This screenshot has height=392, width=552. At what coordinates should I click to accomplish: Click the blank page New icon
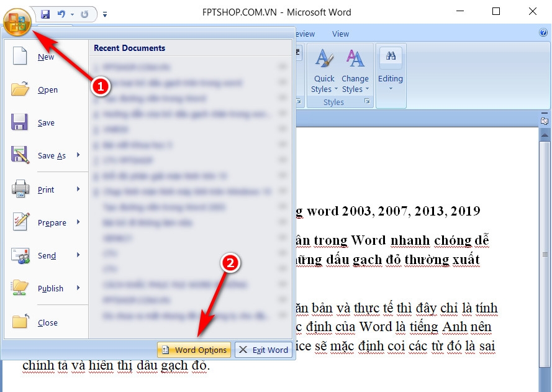(x=20, y=56)
